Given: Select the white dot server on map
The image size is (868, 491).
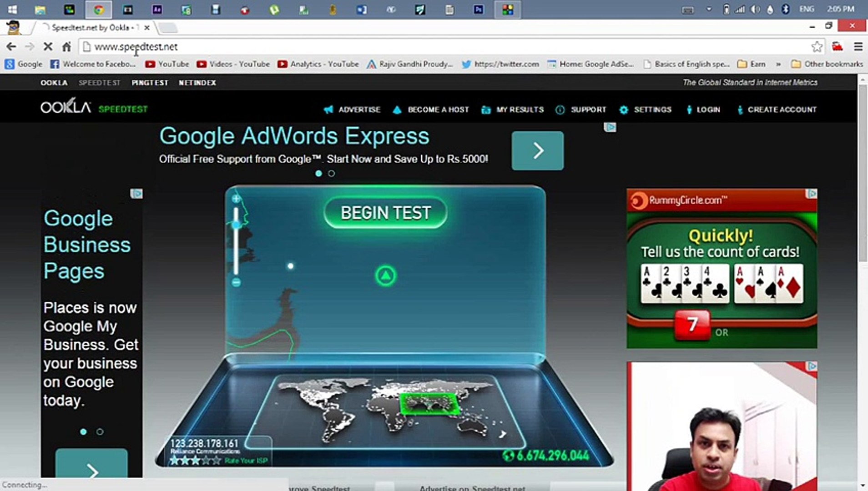Looking at the screenshot, I should tap(290, 266).
